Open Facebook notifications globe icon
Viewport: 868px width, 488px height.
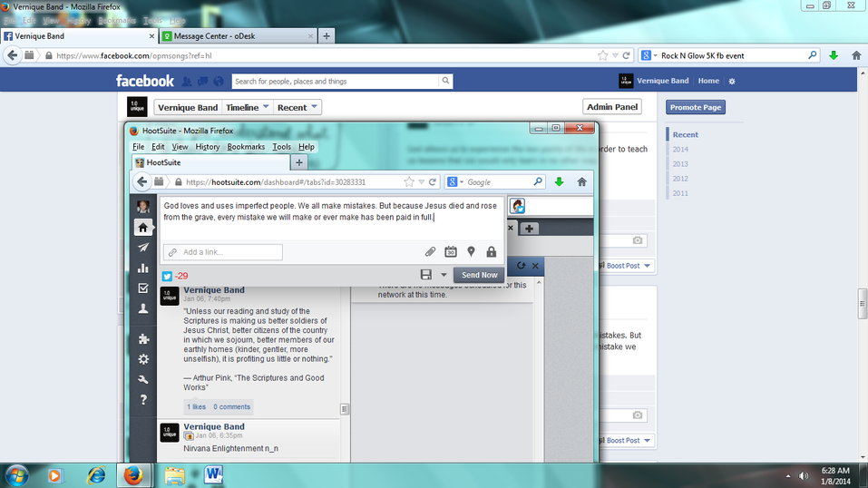219,82
